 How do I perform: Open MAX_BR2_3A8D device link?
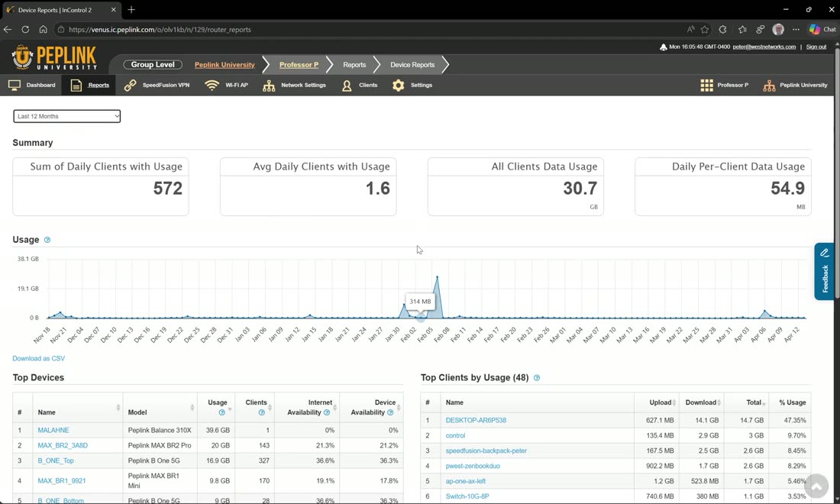click(x=63, y=446)
